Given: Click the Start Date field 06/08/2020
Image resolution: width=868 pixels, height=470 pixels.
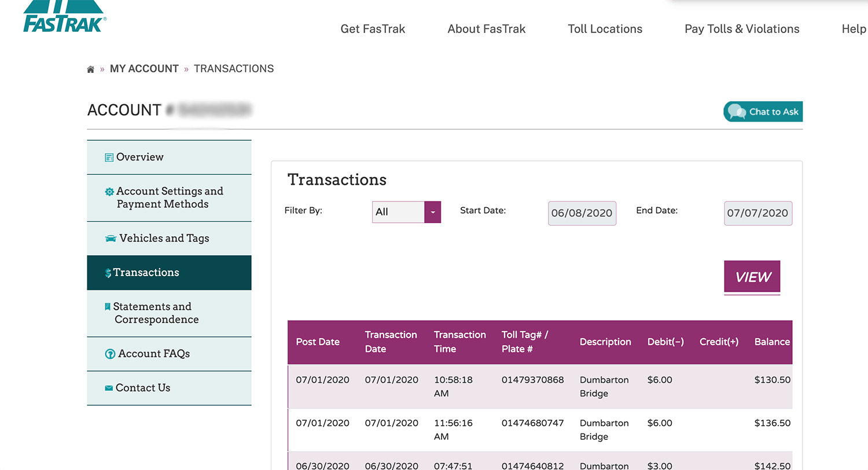Looking at the screenshot, I should [582, 213].
